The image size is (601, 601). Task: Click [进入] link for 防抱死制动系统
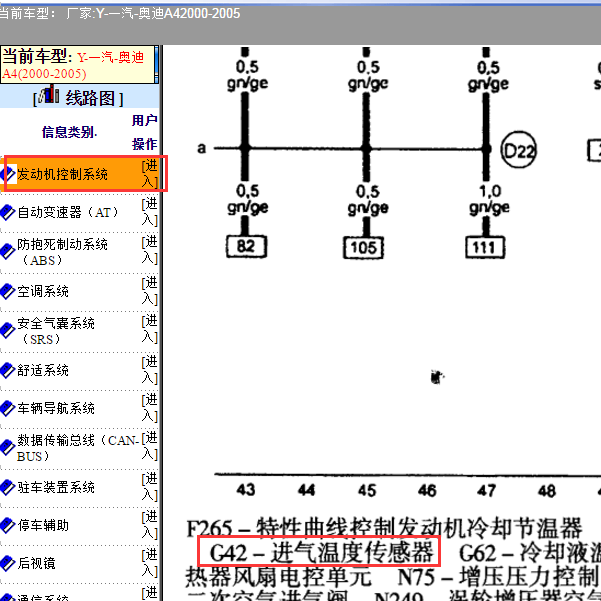click(x=149, y=250)
